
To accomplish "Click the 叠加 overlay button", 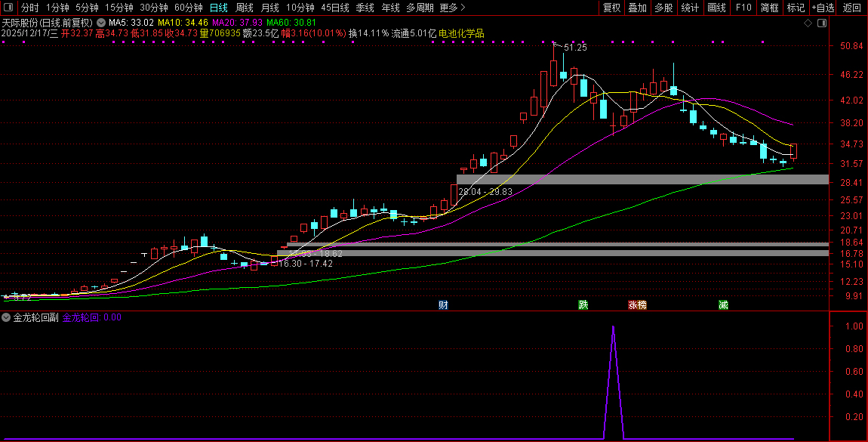I will pyautogui.click(x=638, y=8).
